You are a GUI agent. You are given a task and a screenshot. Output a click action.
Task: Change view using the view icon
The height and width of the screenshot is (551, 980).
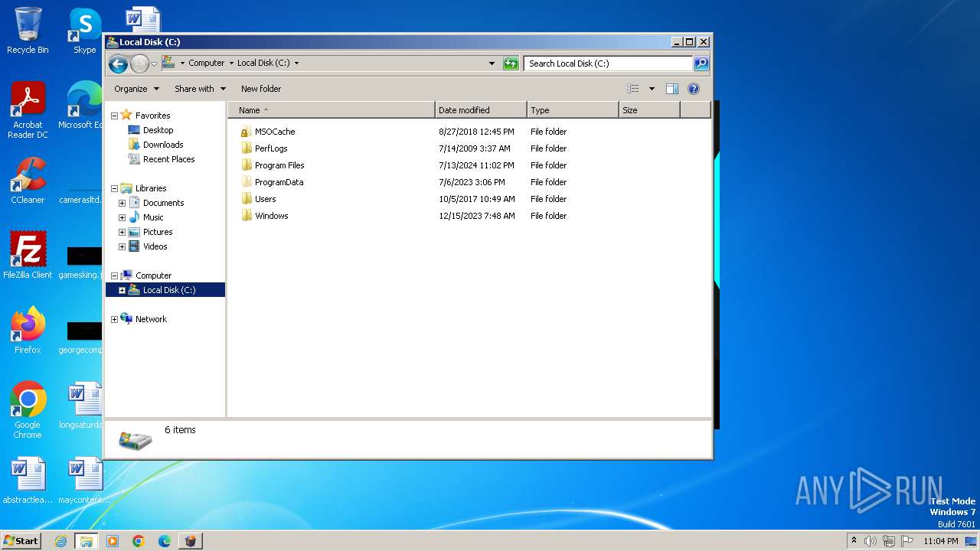632,89
